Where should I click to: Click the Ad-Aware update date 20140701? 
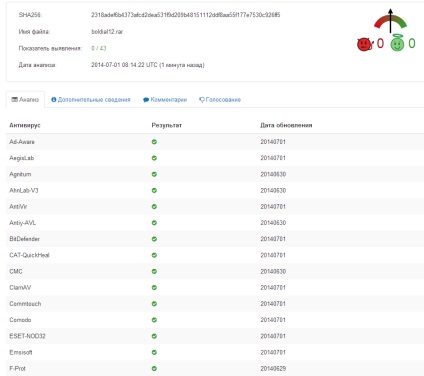click(273, 142)
